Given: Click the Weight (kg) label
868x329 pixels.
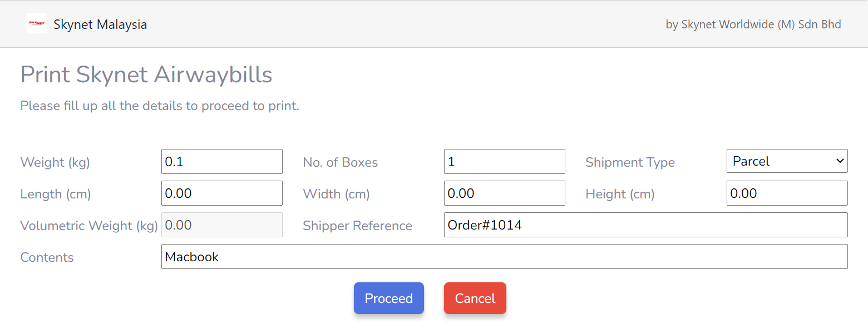Looking at the screenshot, I should pyautogui.click(x=55, y=162).
